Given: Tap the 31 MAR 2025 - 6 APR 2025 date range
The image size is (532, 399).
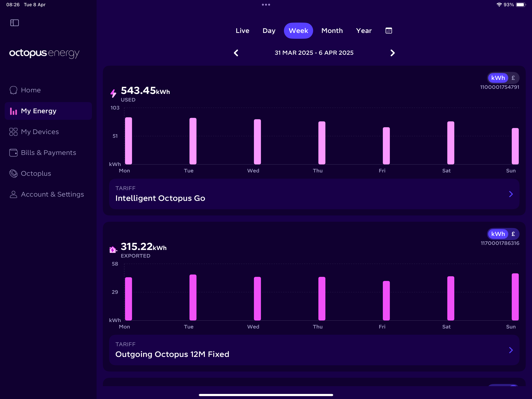Looking at the screenshot, I should click(314, 53).
